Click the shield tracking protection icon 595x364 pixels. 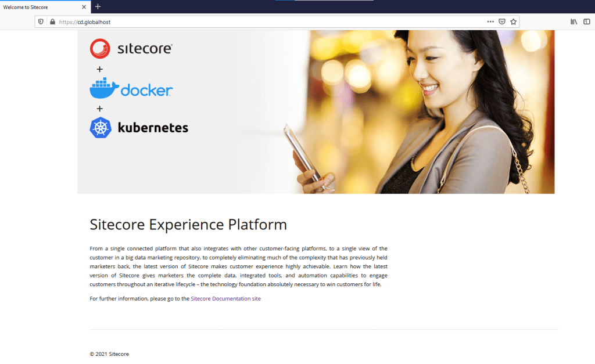click(40, 21)
